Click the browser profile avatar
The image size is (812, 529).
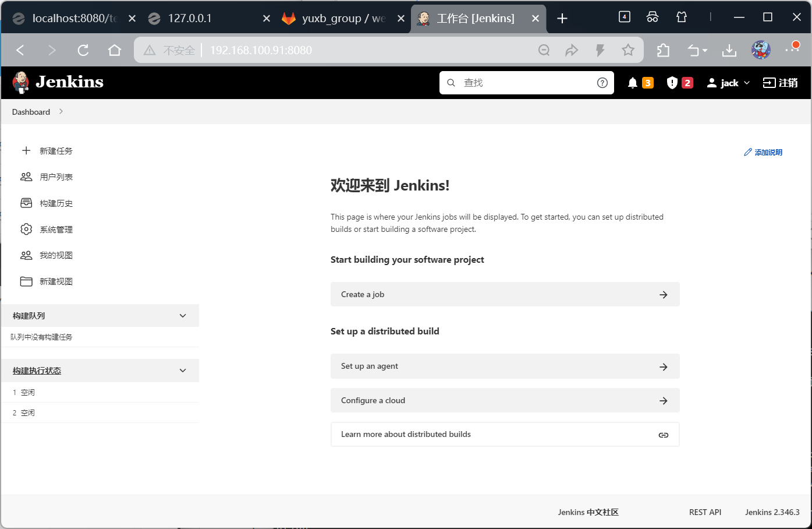point(761,50)
